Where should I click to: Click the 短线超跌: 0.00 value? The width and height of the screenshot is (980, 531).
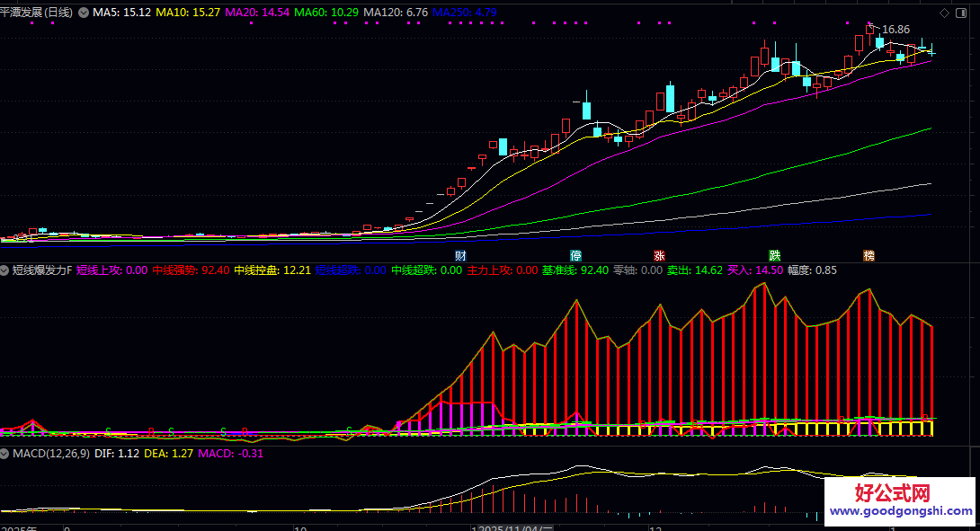pyautogui.click(x=351, y=270)
